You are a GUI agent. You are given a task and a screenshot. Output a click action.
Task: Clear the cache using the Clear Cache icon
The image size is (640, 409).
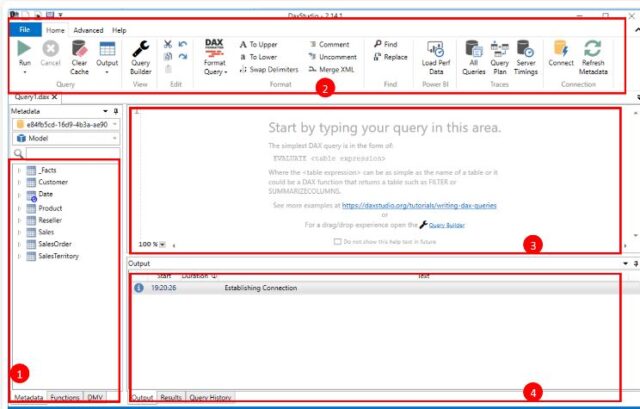[x=79, y=49]
